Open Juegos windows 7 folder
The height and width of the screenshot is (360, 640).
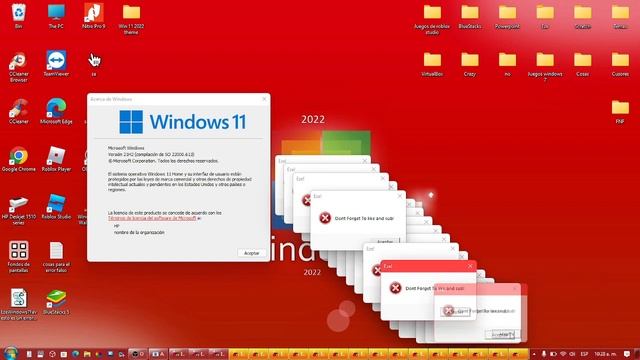[x=545, y=67]
